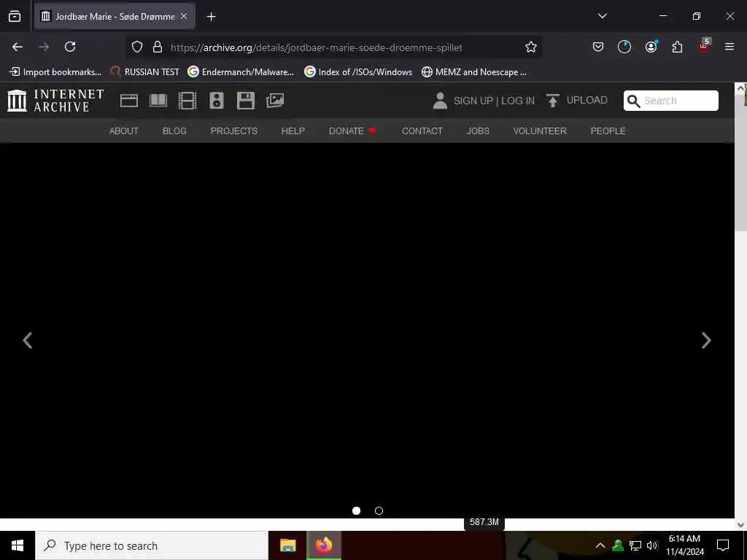The image size is (747, 560).
Task: Go to previous carousel image arrow
Action: pos(28,341)
